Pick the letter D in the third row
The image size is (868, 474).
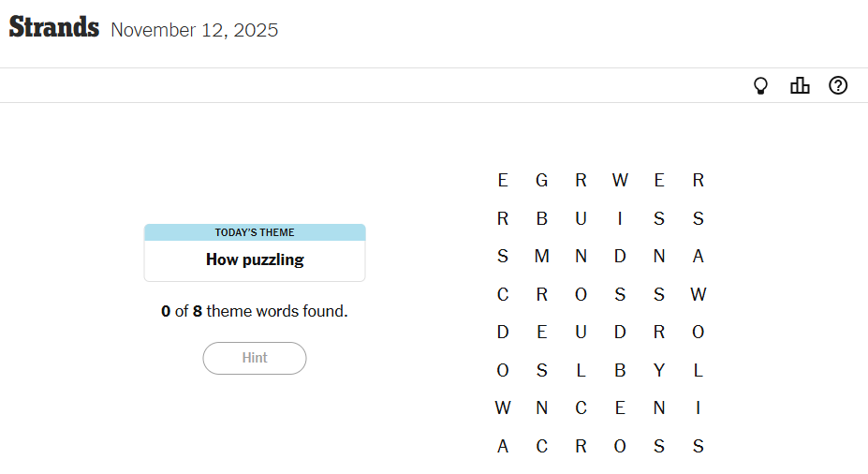tap(620, 257)
